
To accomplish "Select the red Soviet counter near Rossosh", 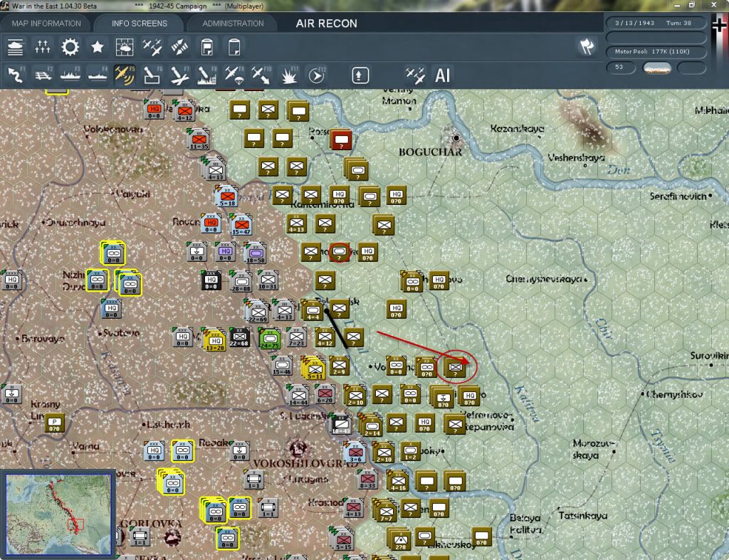I will [341, 139].
